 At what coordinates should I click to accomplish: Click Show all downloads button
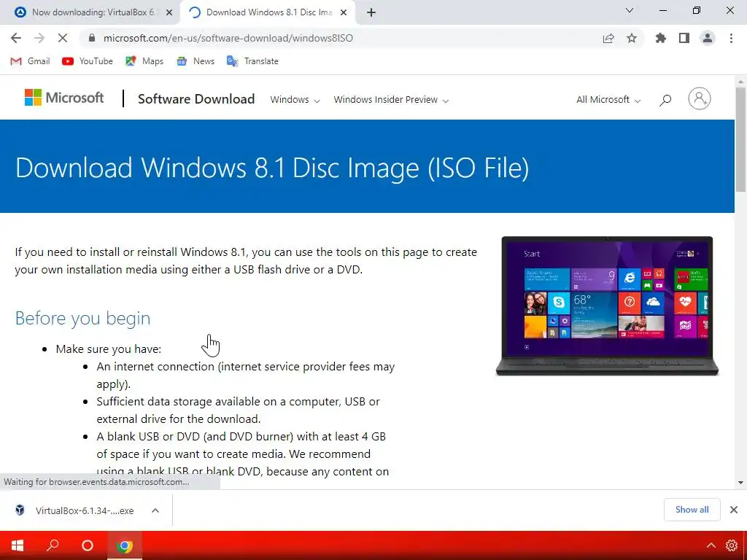click(692, 510)
